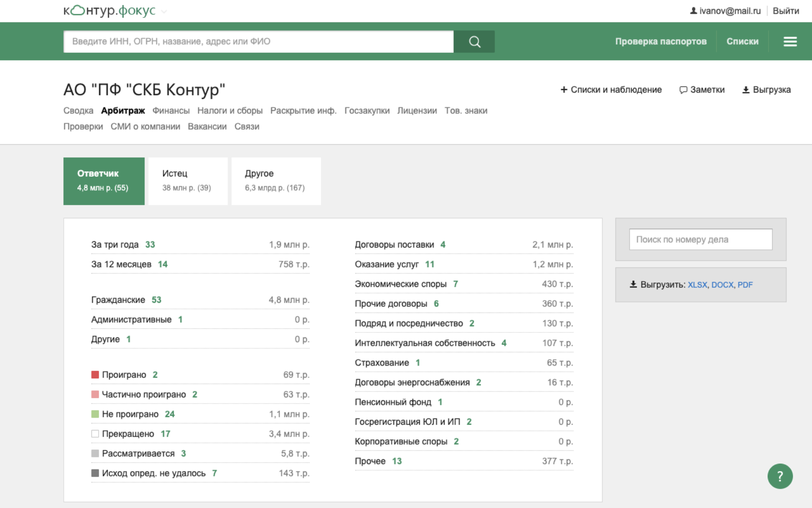Open the Экономические споры 7 row
812x508 pixels.
tap(464, 284)
